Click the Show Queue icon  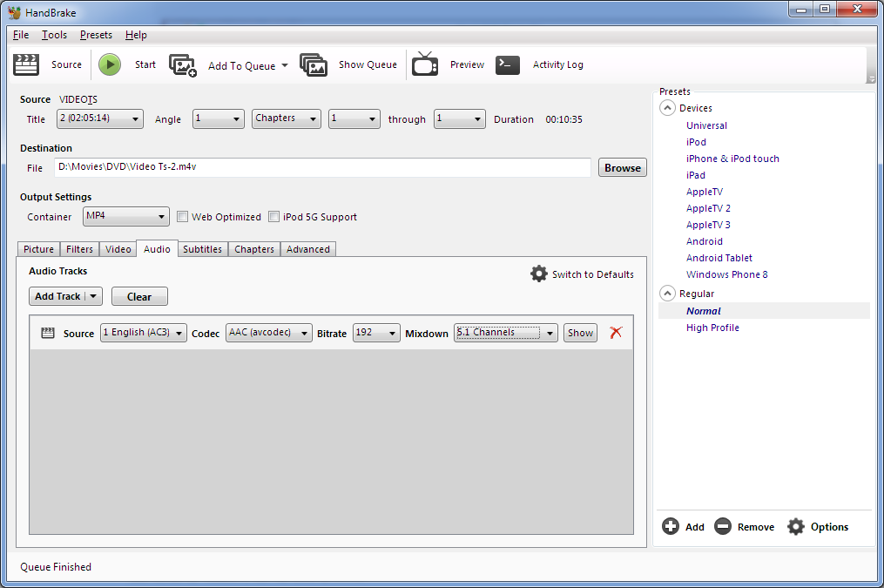[x=314, y=65]
